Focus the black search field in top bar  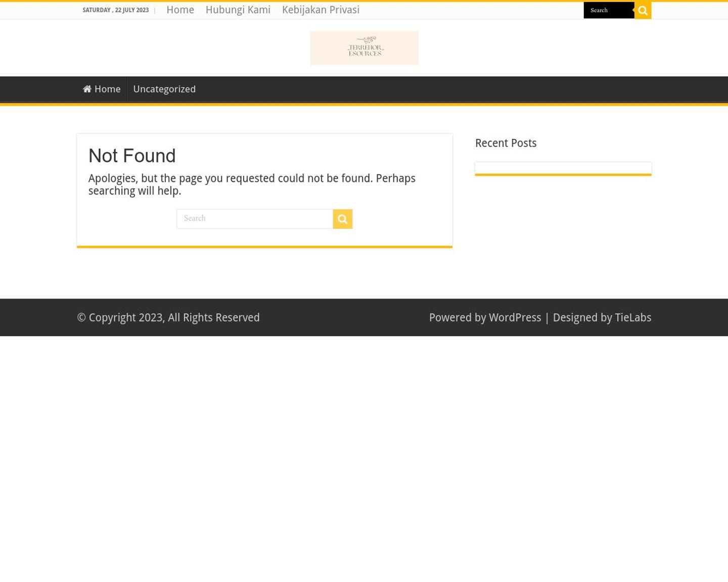point(608,11)
